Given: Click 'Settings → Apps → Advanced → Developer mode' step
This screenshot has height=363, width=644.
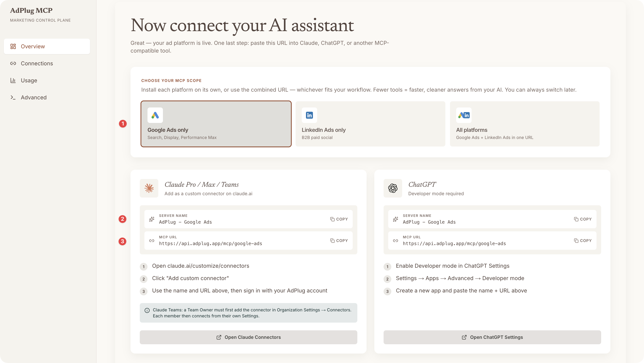Looking at the screenshot, I should point(460,278).
